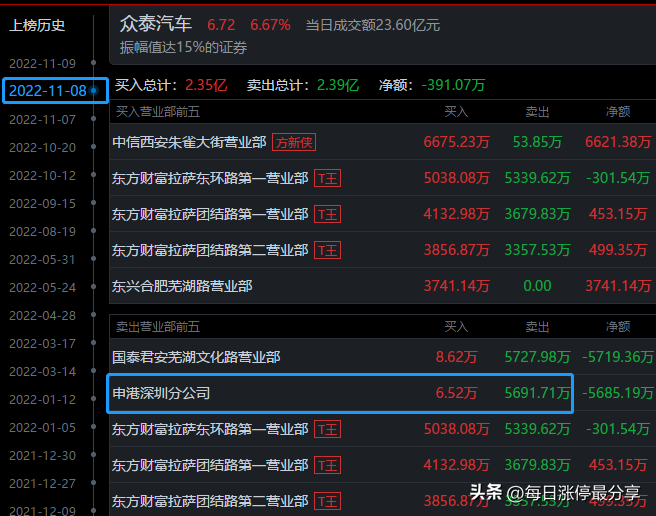Click the 方新侠 tag badge

click(294, 142)
